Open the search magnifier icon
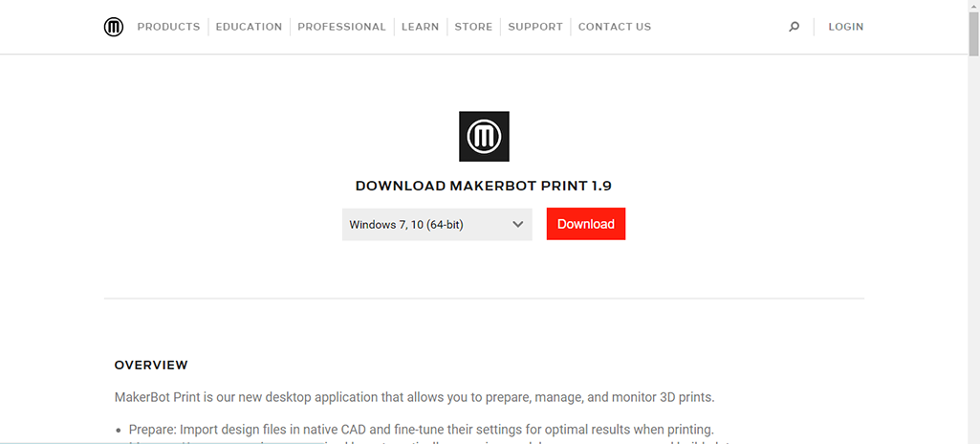980x444 pixels. point(794,27)
